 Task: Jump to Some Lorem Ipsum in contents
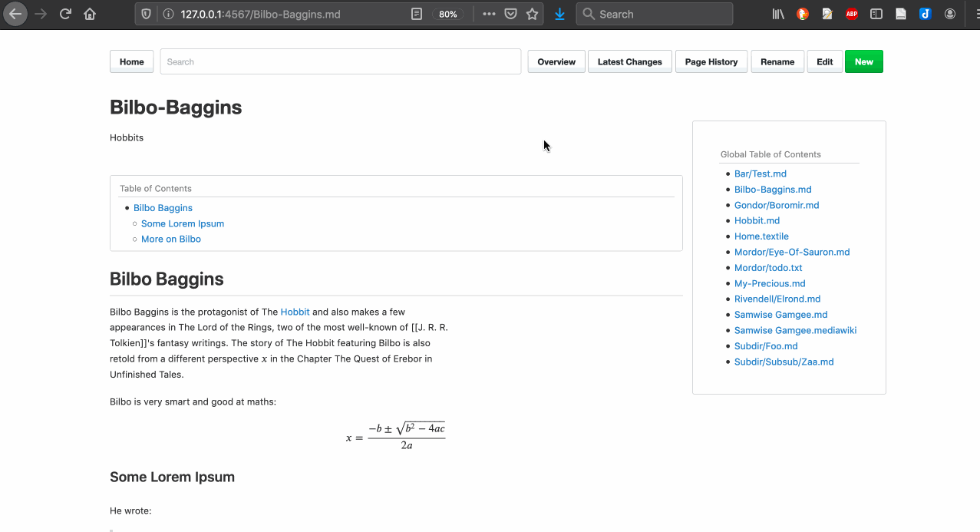(x=183, y=223)
